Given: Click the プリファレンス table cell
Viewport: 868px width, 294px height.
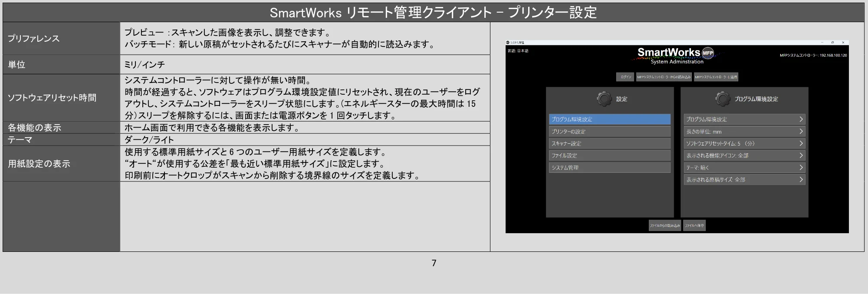Looking at the screenshot, I should pyautogui.click(x=61, y=38).
